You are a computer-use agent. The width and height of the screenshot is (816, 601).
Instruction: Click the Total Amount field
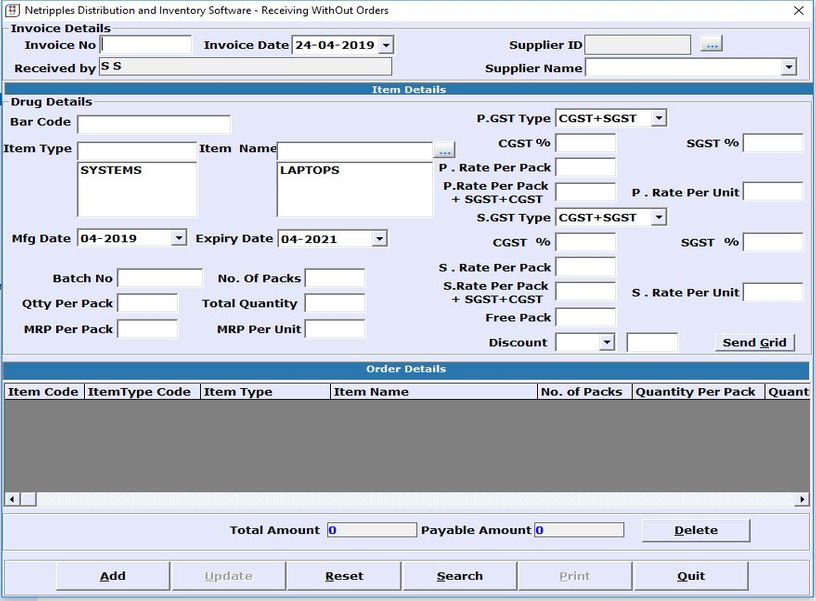click(x=372, y=530)
